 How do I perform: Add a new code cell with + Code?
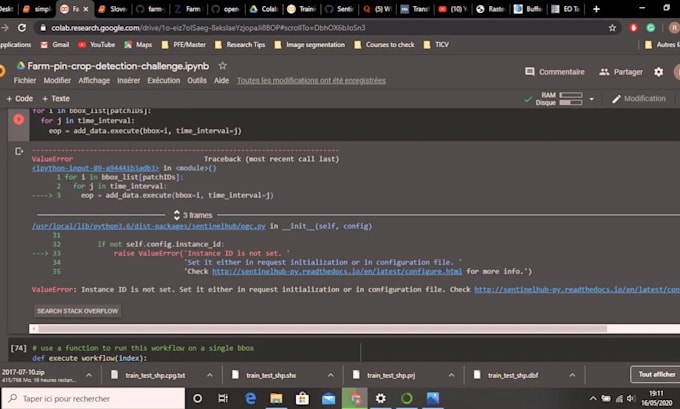point(20,99)
